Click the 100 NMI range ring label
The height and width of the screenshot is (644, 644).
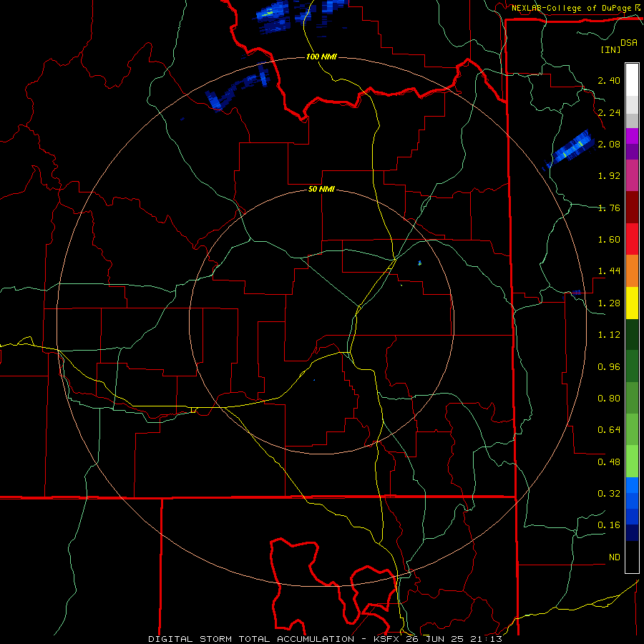(x=321, y=57)
